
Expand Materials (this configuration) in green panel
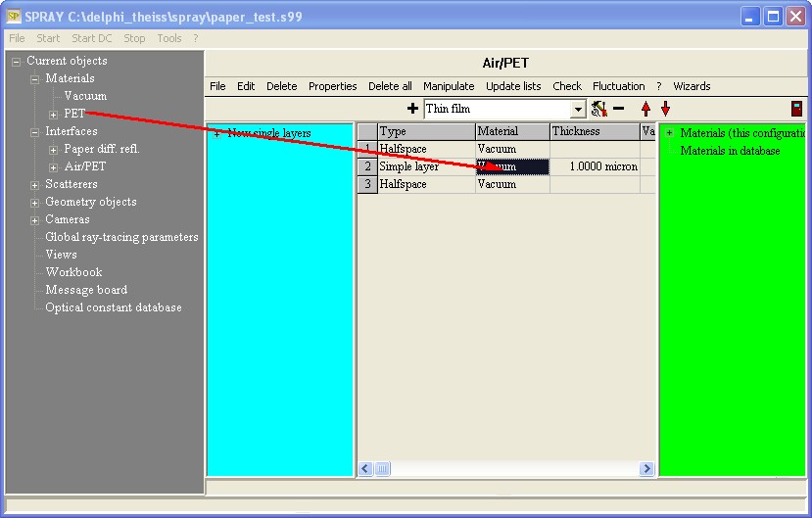click(x=670, y=133)
